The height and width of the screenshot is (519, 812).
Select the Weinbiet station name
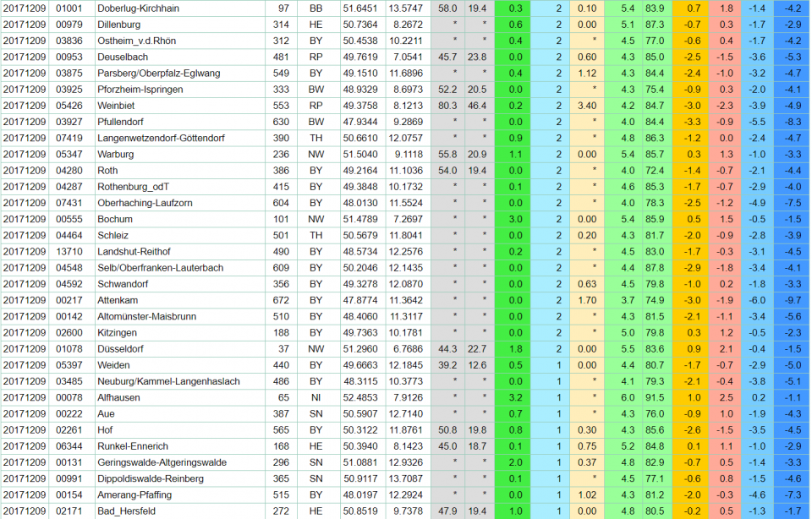click(x=117, y=106)
